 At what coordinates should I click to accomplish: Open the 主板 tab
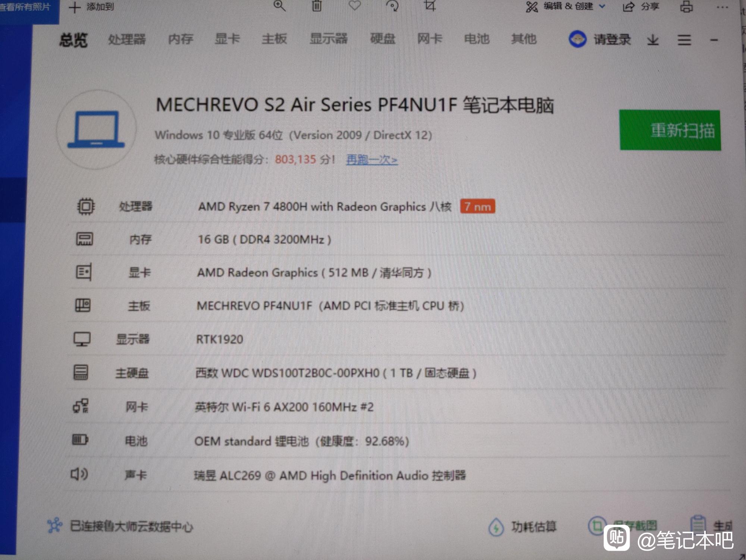[x=274, y=38]
